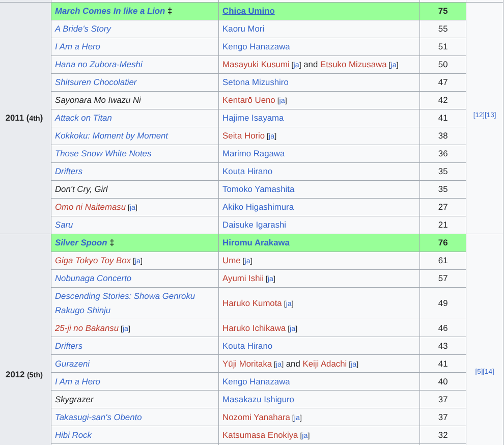Open the Hibi Rock link
Image resolution: width=504 pixels, height=445 pixels.
(73, 435)
